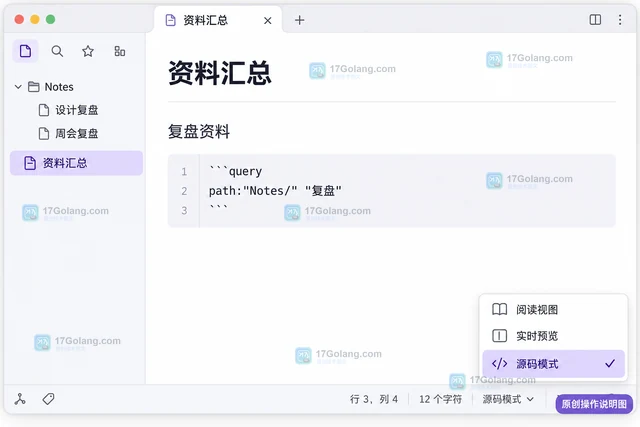The width and height of the screenshot is (640, 427).
Task: Click the 12 个字符 count in status bar
Action: [x=440, y=399]
